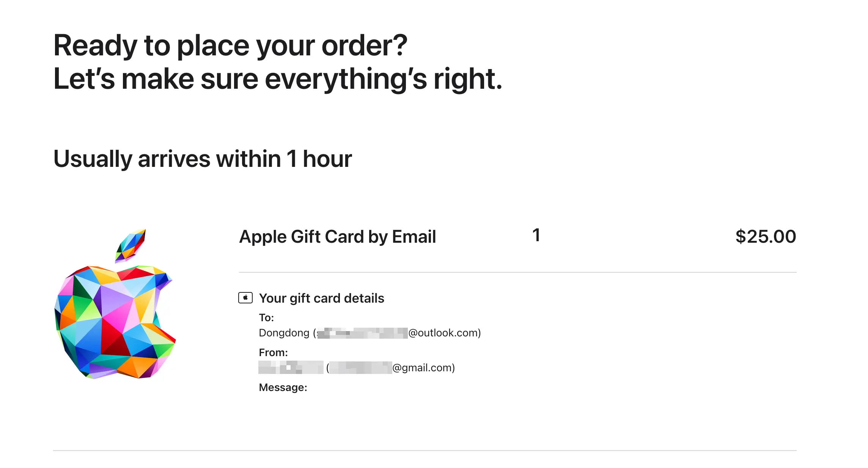The height and width of the screenshot is (468, 868).
Task: Select the quantity 1 value
Action: pyautogui.click(x=536, y=235)
